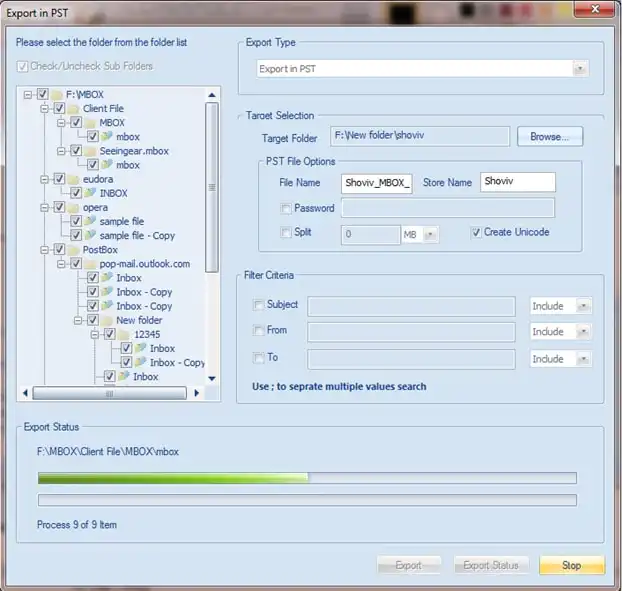Collapse the pop-mail.outlook.com node
This screenshot has height=591, width=622.
[x=61, y=264]
